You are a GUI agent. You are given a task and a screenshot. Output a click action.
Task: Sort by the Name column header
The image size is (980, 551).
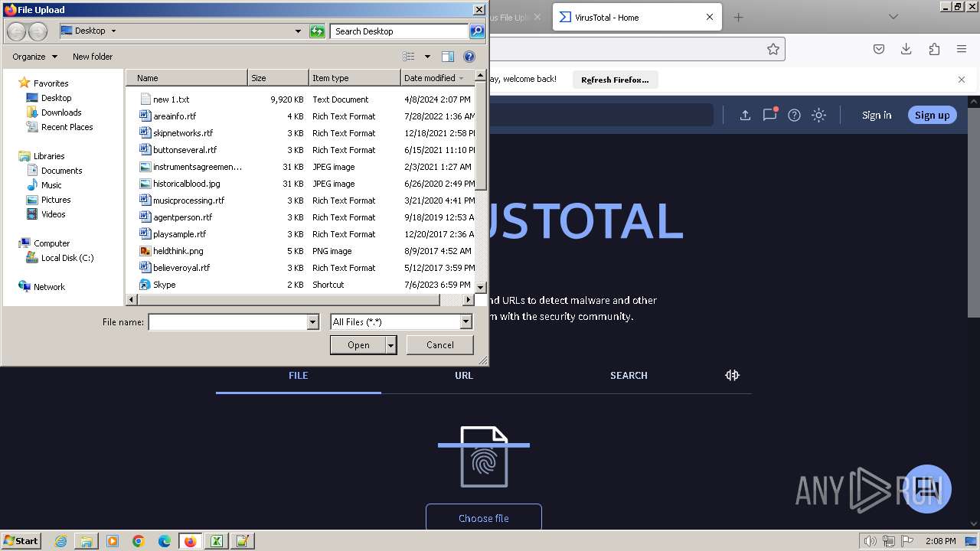(187, 78)
